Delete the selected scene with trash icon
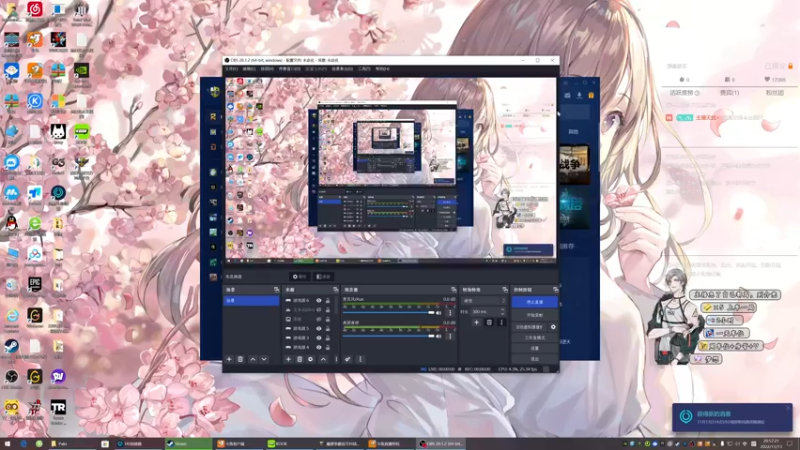The image size is (800, 450). 240,359
